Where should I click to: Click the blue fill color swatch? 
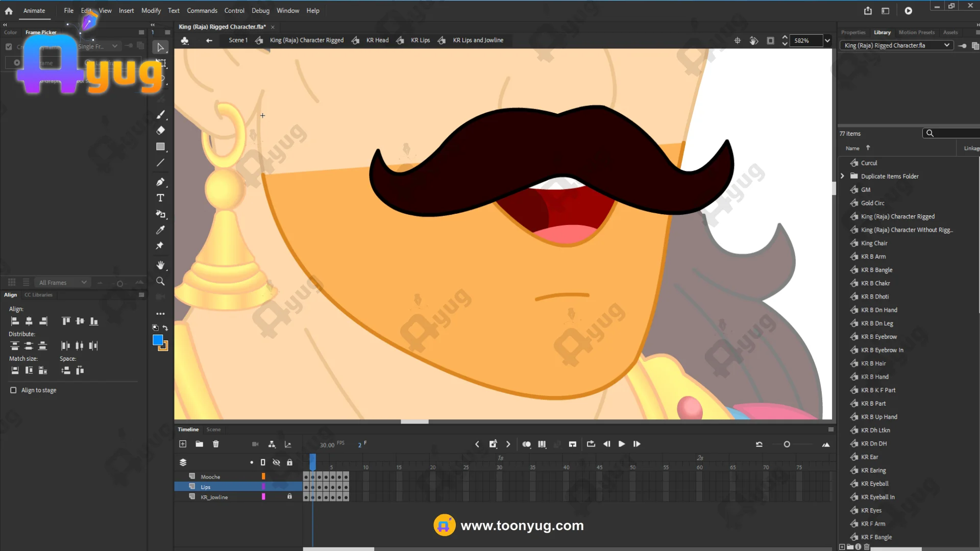[158, 340]
